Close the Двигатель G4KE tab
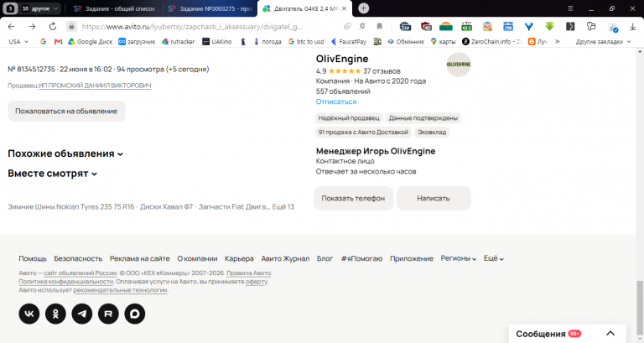 (x=344, y=8)
